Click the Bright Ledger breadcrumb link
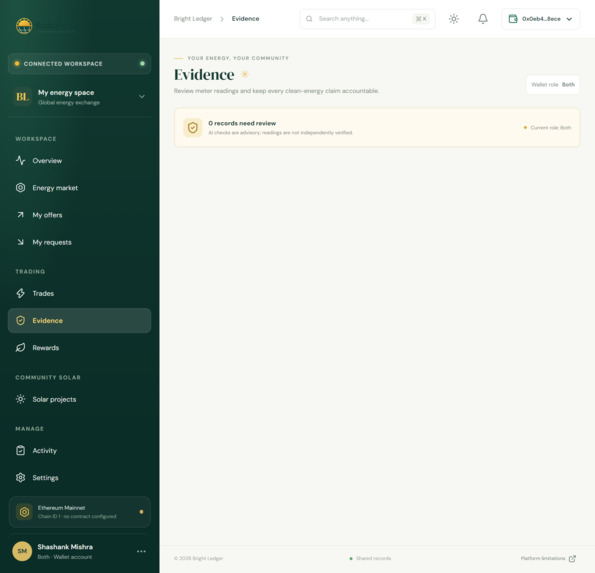 click(193, 19)
